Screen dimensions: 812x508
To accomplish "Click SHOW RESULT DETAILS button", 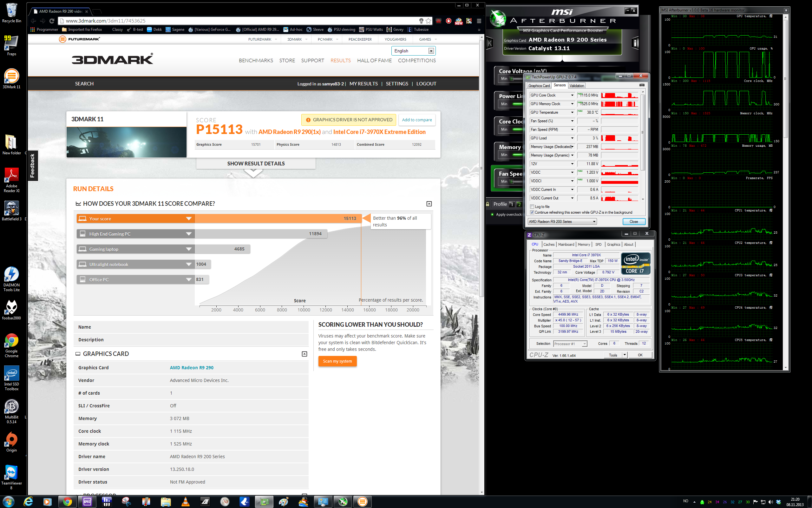I will [x=256, y=164].
